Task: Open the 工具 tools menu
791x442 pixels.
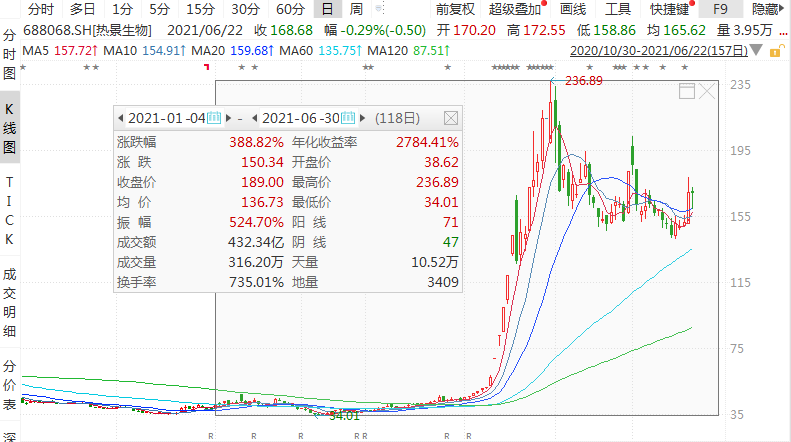Action: 617,9
